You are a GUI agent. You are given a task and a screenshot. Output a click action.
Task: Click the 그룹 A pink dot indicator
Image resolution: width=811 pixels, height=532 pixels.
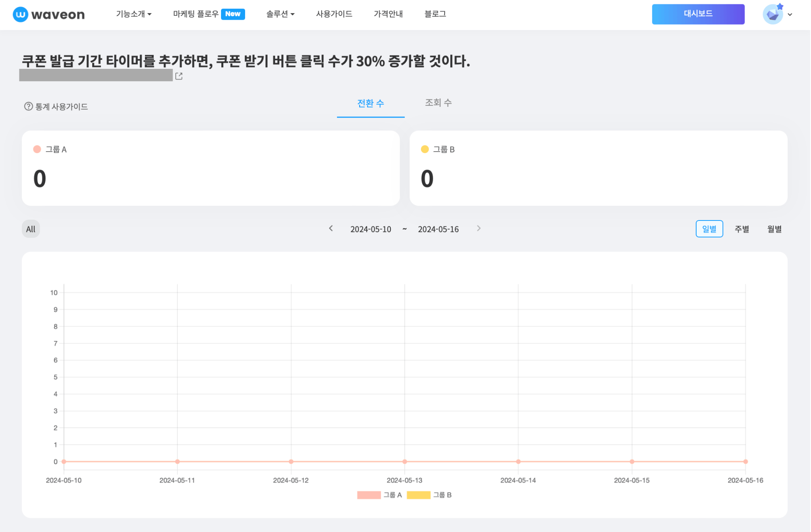coord(37,149)
